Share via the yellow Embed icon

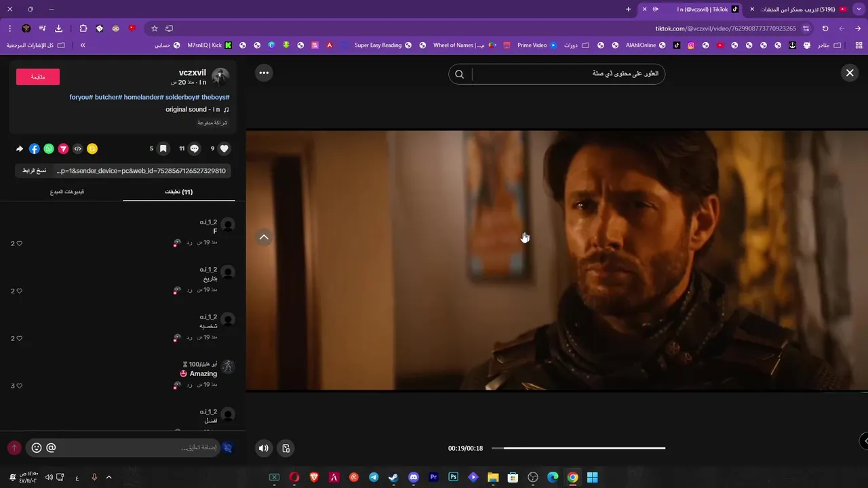pyautogui.click(x=92, y=148)
